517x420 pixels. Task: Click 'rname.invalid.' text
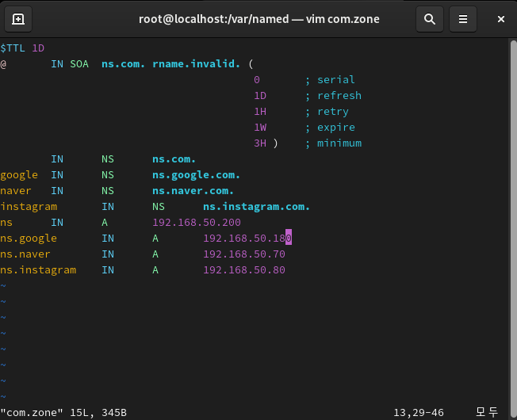click(x=196, y=64)
